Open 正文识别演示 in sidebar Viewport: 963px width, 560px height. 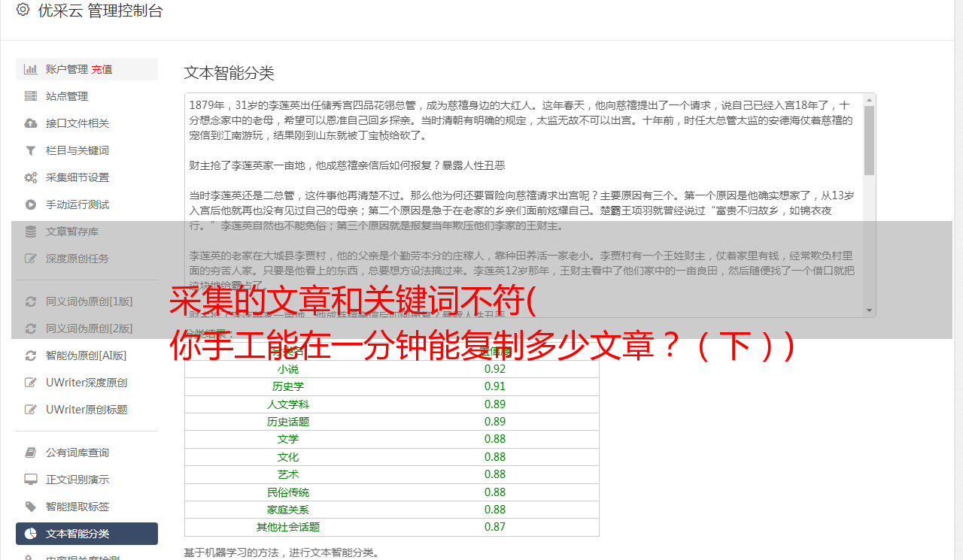coord(87,480)
